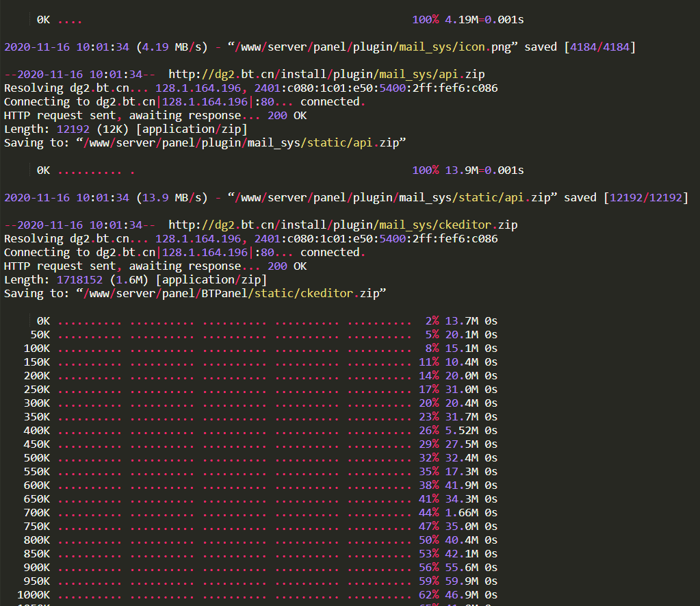Viewport: 700px width, 606px height.
Task: Click the '41% 34.3M 0s' value
Action: click(x=458, y=499)
